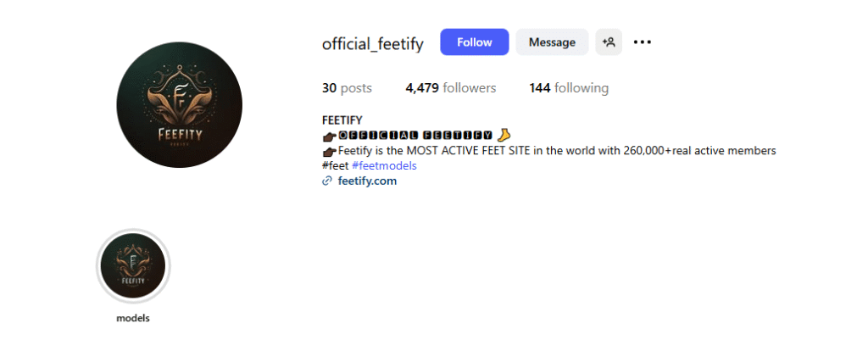Click the FEETIFY display name in bio
This screenshot has width=868, height=340.
point(342,120)
